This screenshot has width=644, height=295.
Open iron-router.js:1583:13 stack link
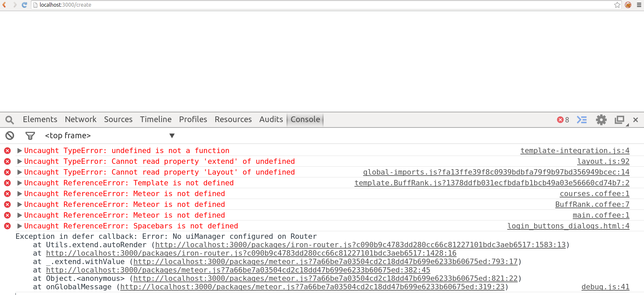tap(360, 245)
